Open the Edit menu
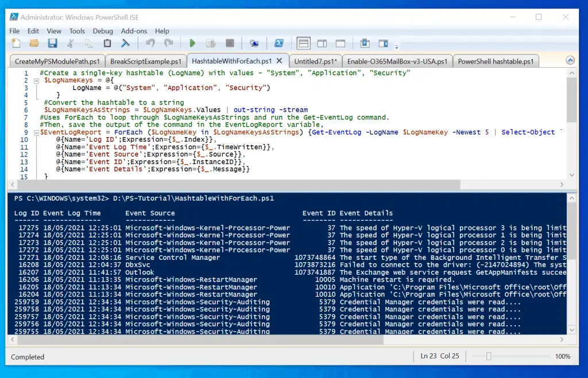Viewport: 588px width, 378px height. tap(33, 31)
